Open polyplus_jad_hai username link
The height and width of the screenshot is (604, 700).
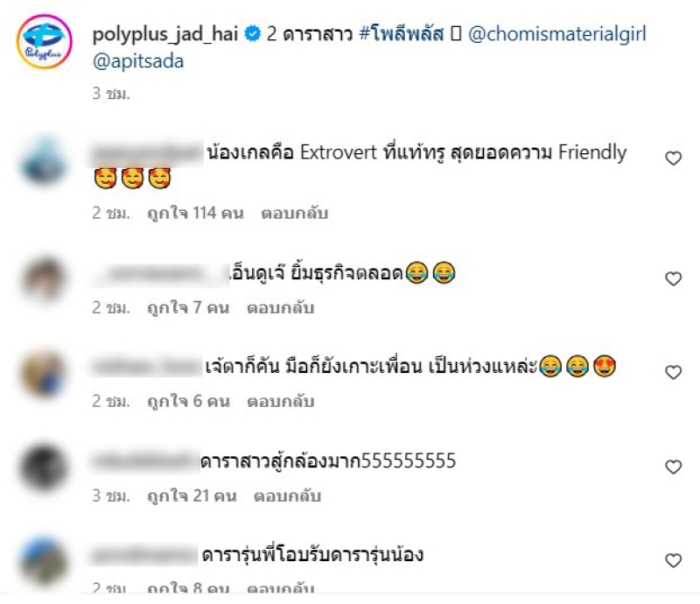coord(165,34)
